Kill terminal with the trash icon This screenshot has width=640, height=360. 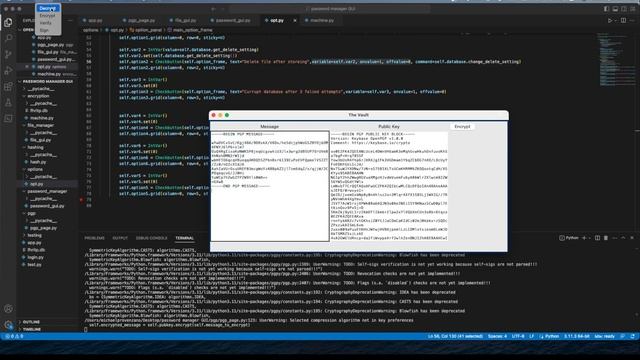click(x=606, y=238)
